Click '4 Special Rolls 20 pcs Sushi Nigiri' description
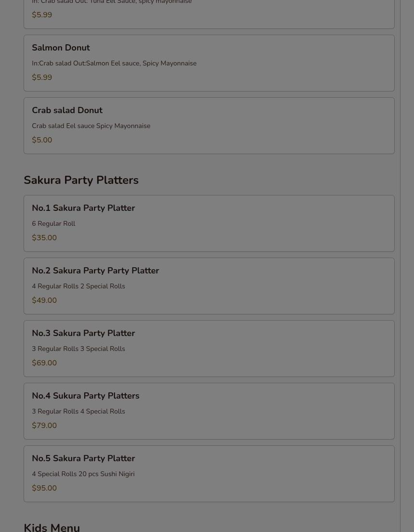 pos(83,474)
